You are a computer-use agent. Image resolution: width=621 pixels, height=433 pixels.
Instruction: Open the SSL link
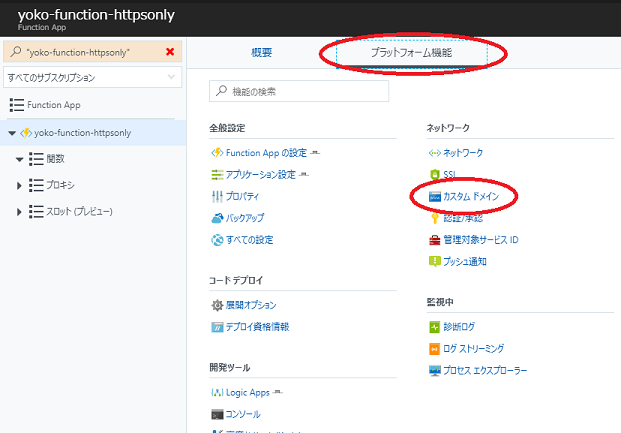[449, 175]
